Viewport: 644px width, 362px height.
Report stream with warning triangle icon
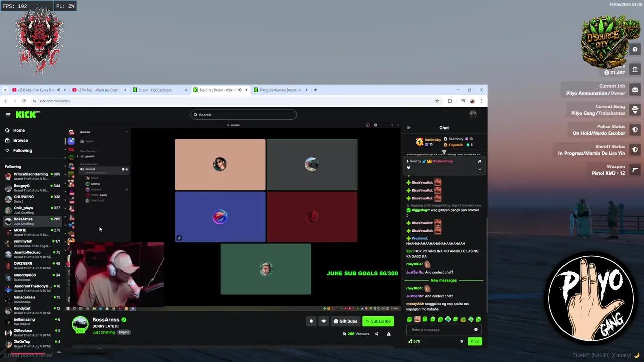[x=388, y=334]
